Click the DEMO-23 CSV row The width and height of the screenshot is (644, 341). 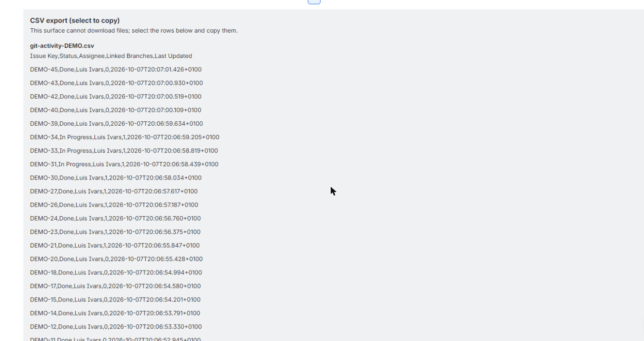pos(115,231)
